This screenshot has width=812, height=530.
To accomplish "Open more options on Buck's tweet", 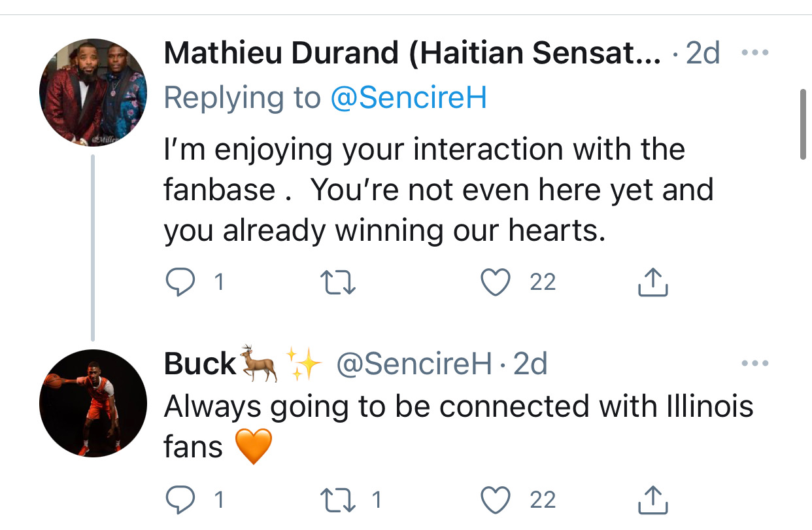I will pos(755,363).
